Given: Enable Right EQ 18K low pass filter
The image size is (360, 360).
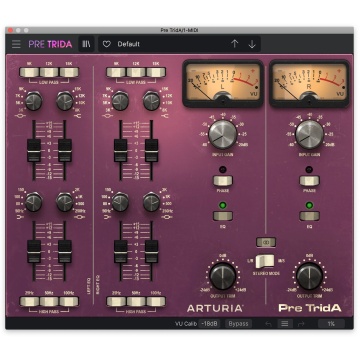Looking at the screenshot, I should click(156, 72).
